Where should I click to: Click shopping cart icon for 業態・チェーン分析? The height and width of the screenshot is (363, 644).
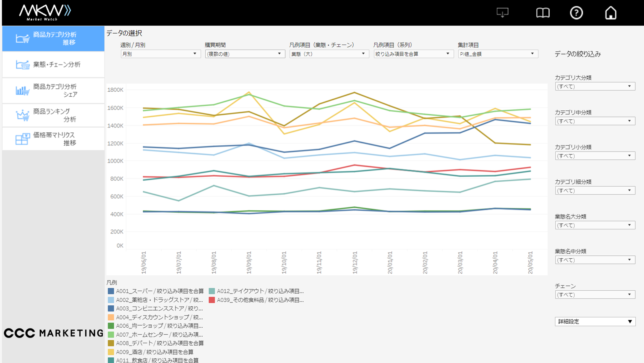22,65
